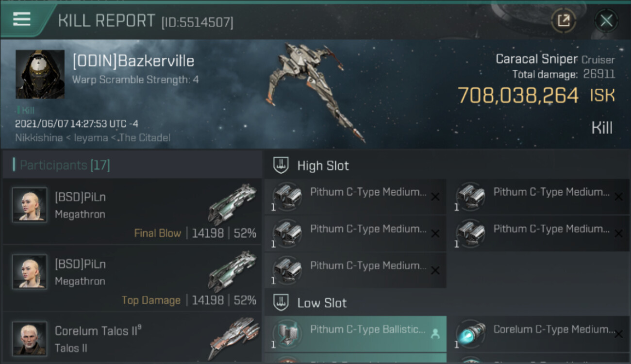This screenshot has width=631, height=364.
Task: Click the Pithum C-Type Ballistic module icon
Action: [x=286, y=334]
